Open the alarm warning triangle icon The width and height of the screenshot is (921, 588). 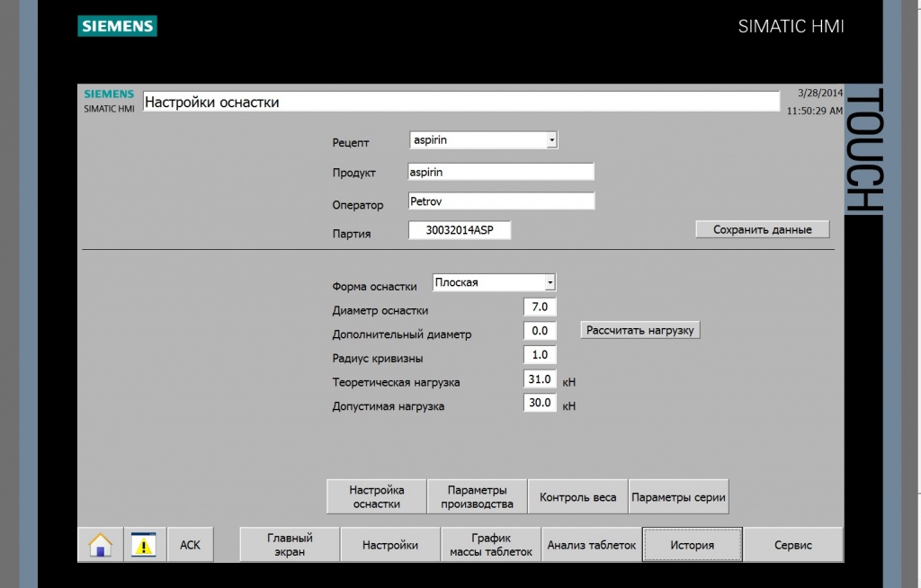click(x=144, y=545)
